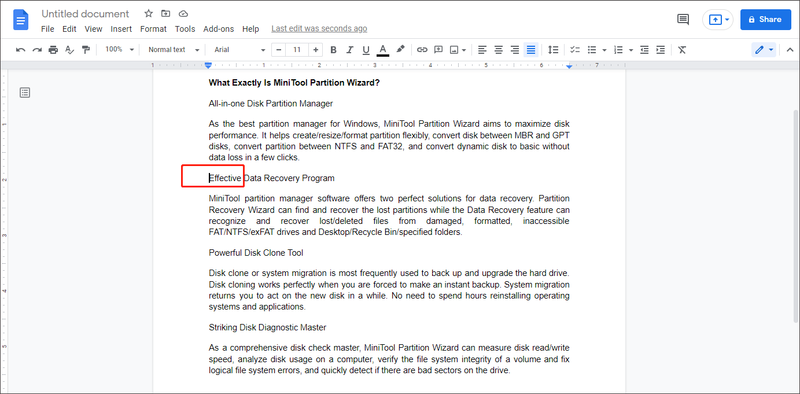Image resolution: width=800 pixels, height=394 pixels.
Task: Open the Editing mode pencil dropdown
Action: (764, 50)
